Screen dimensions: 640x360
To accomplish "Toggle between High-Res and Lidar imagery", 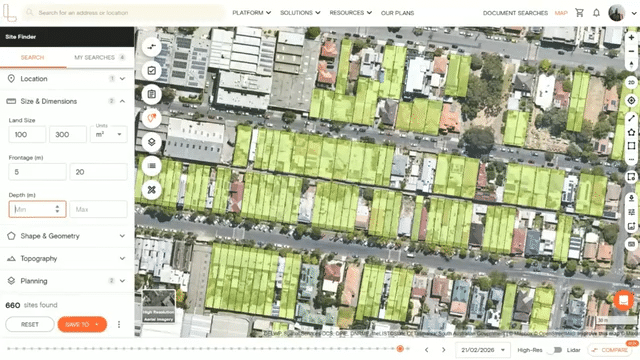I will (x=555, y=350).
